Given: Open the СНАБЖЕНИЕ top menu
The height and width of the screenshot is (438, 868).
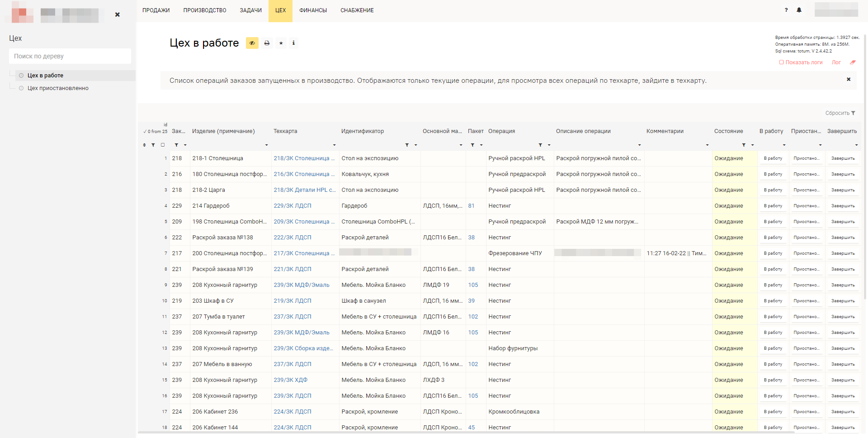Looking at the screenshot, I should pyautogui.click(x=357, y=10).
